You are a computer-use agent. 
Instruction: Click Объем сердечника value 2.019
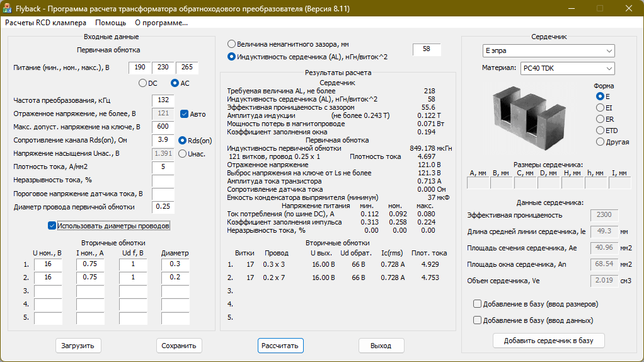[x=604, y=281]
